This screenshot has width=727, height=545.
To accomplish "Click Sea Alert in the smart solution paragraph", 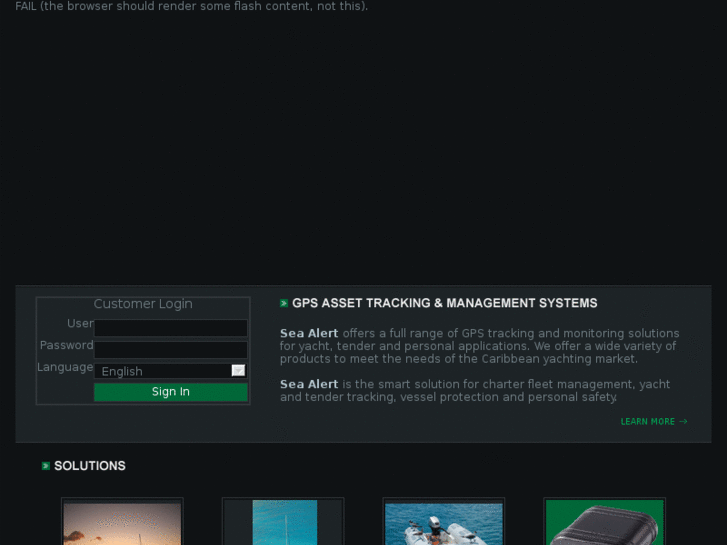I will coord(309,385).
